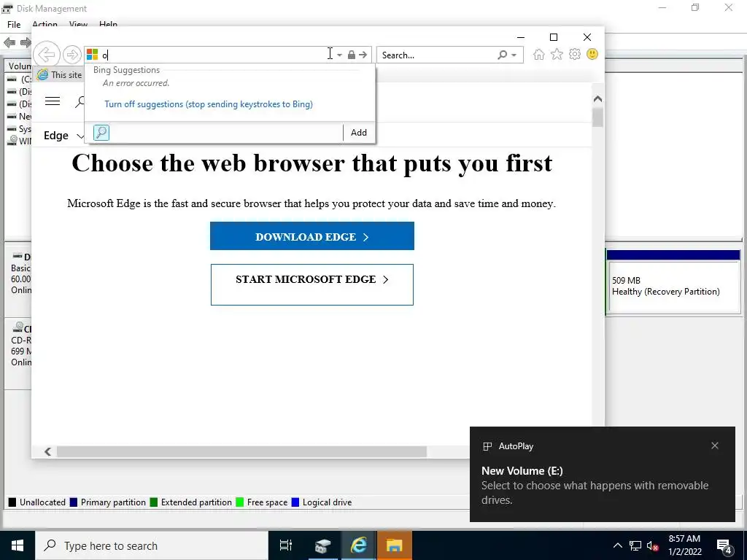Click the magnifier icon in Search box
The height and width of the screenshot is (560, 747).
502,55
